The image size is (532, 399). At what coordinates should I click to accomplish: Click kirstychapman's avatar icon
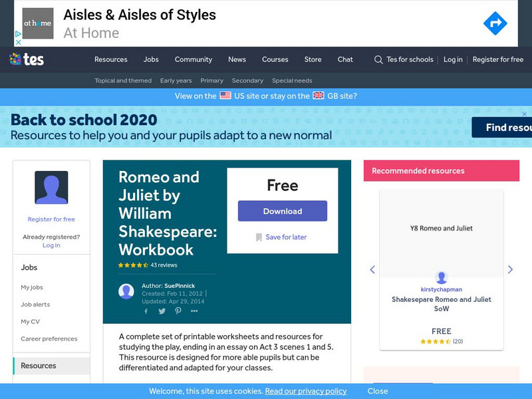442,277
